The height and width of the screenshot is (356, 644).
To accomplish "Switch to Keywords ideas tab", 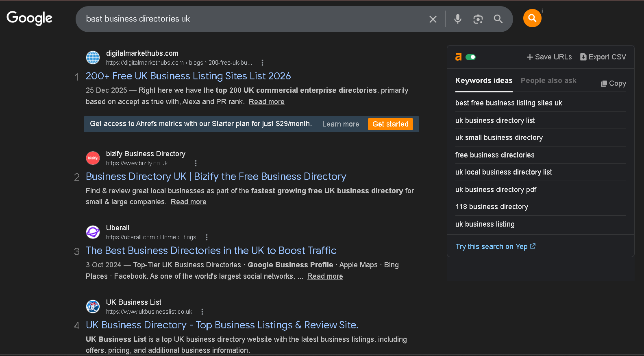I will click(484, 81).
